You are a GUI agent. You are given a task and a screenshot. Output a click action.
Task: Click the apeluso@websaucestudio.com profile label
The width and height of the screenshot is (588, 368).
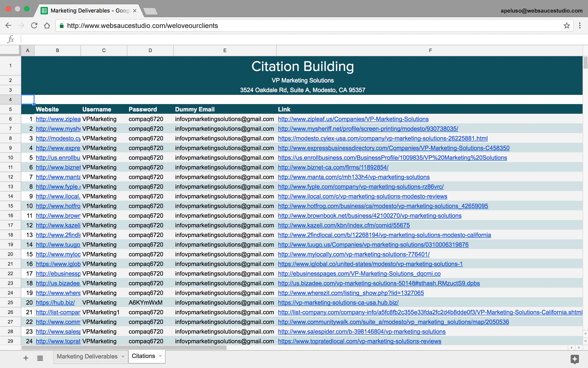[x=541, y=11]
